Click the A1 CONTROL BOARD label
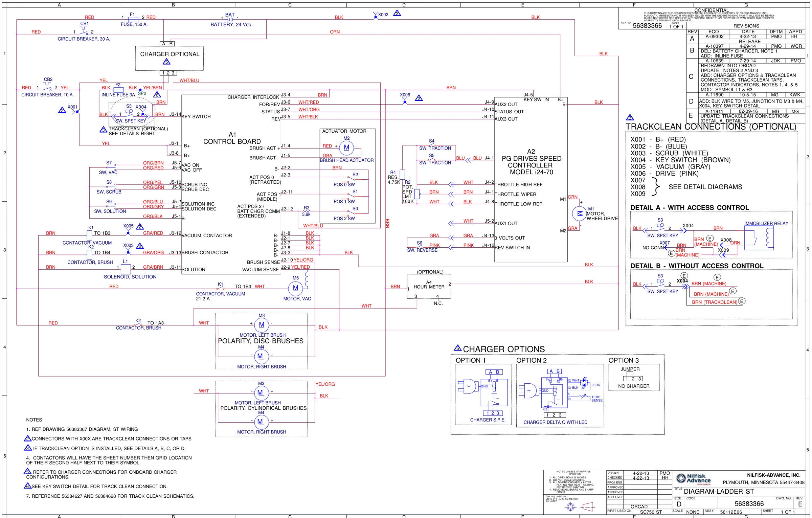The height and width of the screenshot is (518, 812). click(x=232, y=138)
